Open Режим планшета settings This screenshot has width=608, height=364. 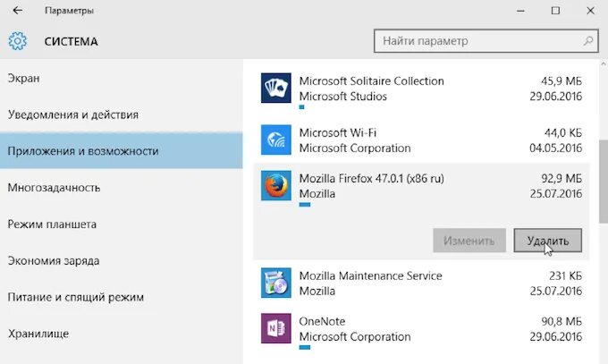click(x=52, y=224)
